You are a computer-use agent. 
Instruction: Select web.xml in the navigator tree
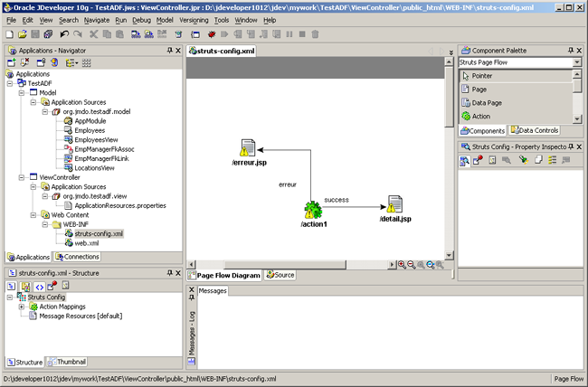(86, 242)
